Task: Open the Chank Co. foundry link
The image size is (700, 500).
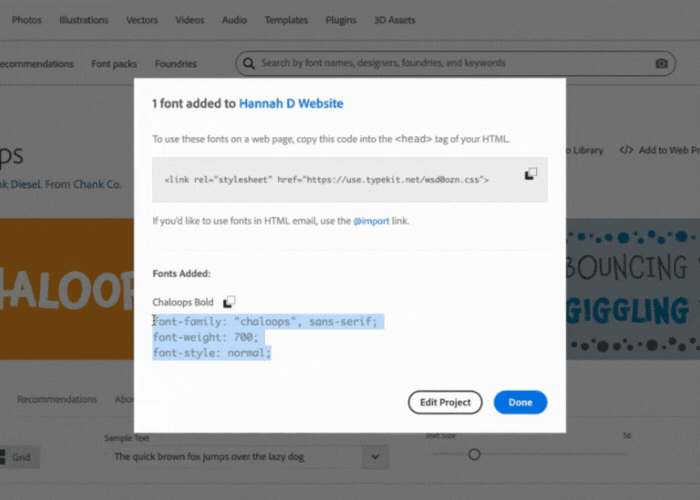Action: 97,184
